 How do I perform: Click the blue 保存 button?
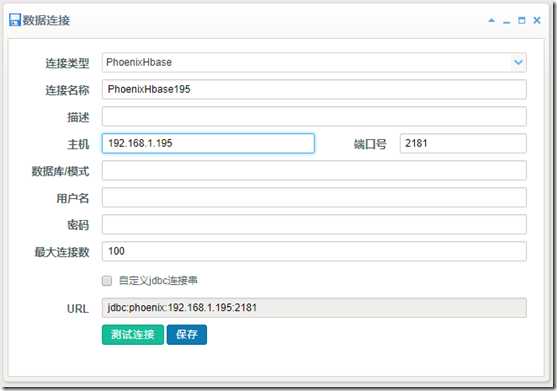pos(187,335)
